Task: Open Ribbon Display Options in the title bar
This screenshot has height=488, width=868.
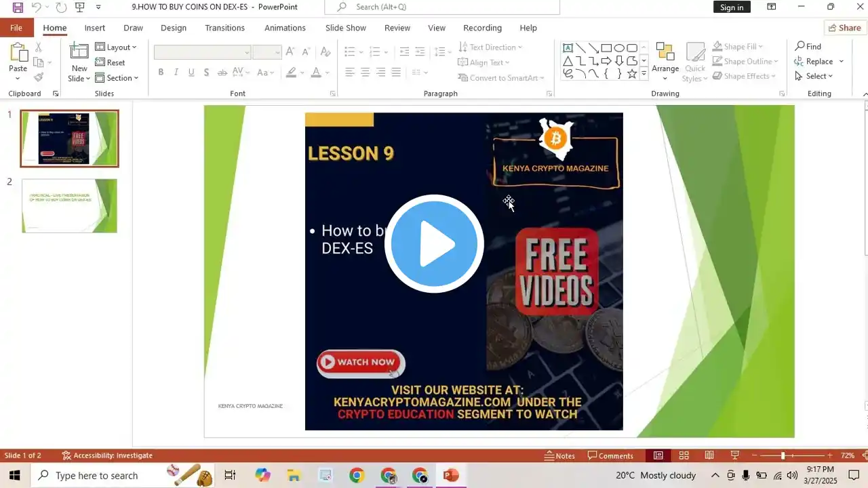Action: pos(772,7)
